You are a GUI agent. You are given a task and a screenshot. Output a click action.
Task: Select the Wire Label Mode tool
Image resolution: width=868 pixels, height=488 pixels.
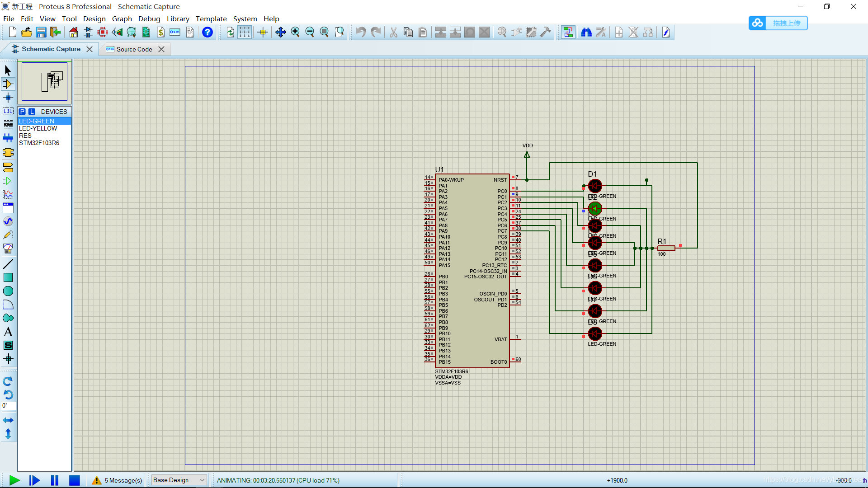(x=8, y=111)
